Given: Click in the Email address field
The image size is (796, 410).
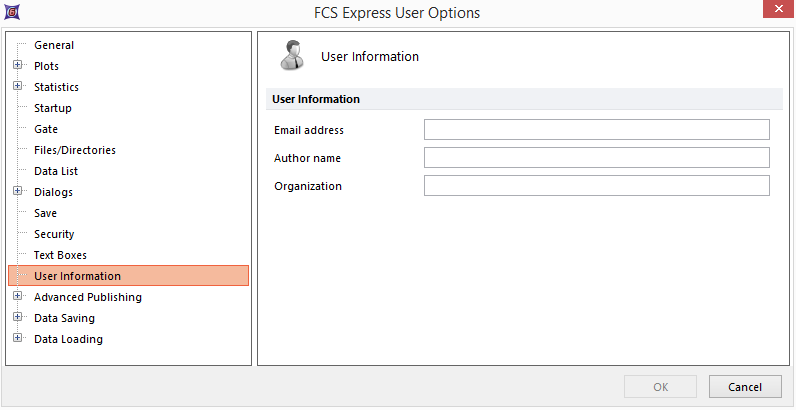Looking at the screenshot, I should (596, 130).
